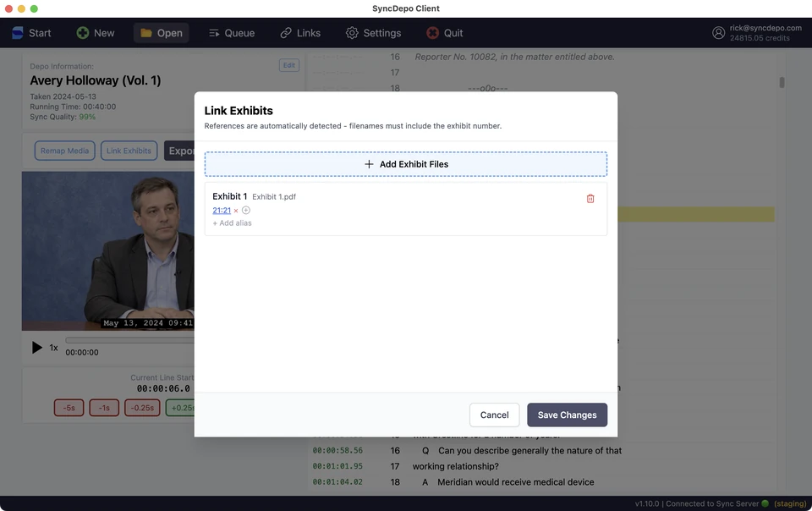Change the 1x playback speed
Image resolution: width=812 pixels, height=511 pixels.
point(53,348)
